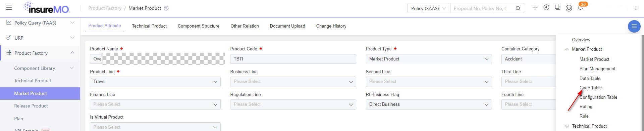This screenshot has height=131, width=644.
Task: Open Rule in right panel
Action: (584, 116)
